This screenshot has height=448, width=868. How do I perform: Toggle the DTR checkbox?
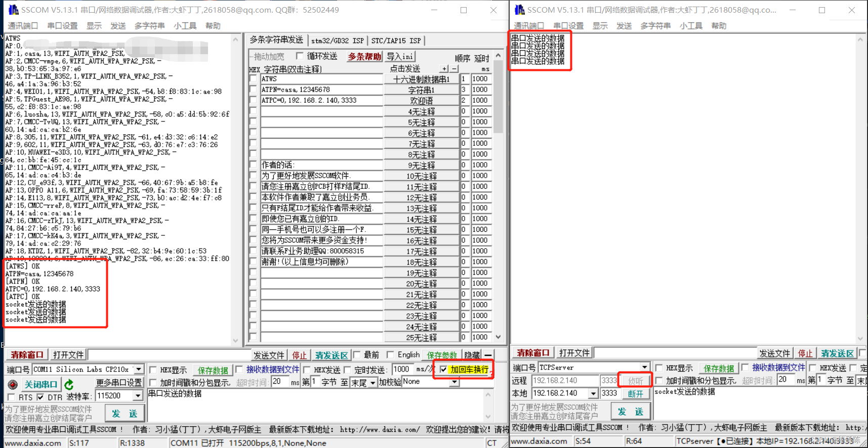(x=40, y=397)
